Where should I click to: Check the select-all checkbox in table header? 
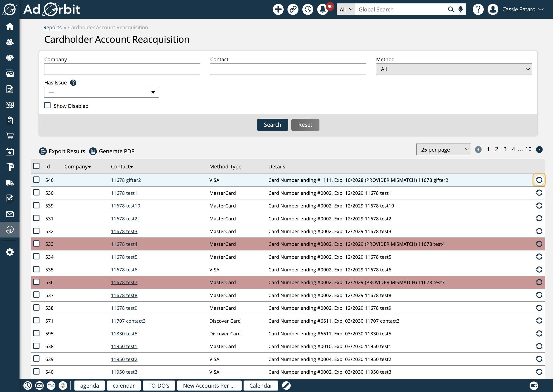[x=36, y=166]
